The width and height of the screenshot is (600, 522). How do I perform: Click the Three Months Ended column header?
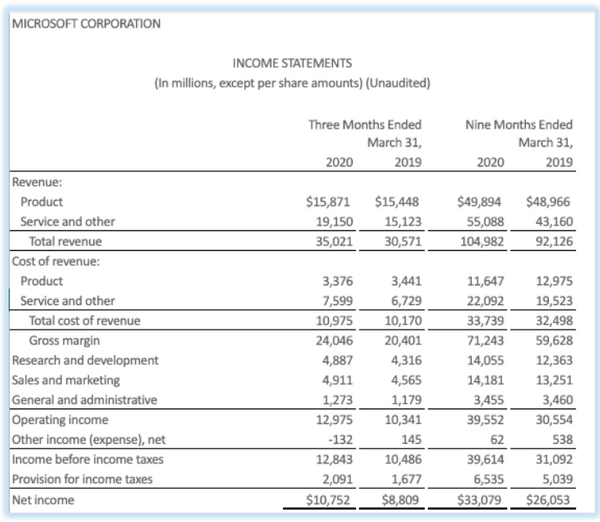point(364,125)
